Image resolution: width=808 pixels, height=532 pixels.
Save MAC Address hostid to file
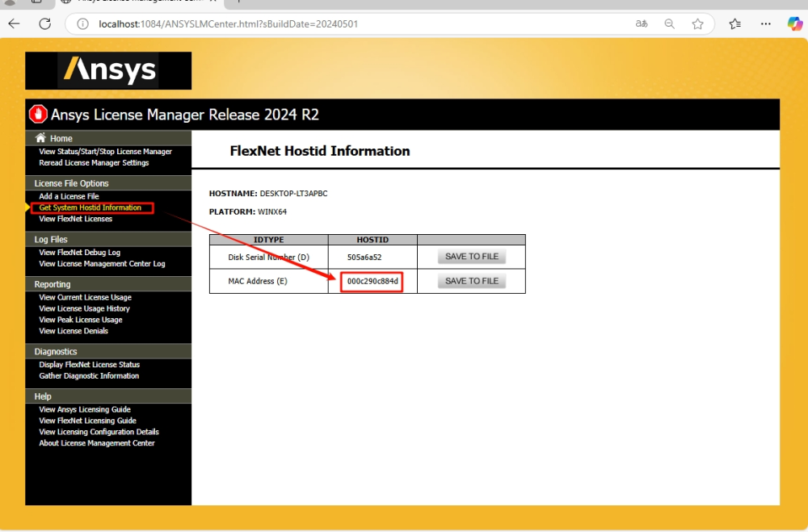472,281
